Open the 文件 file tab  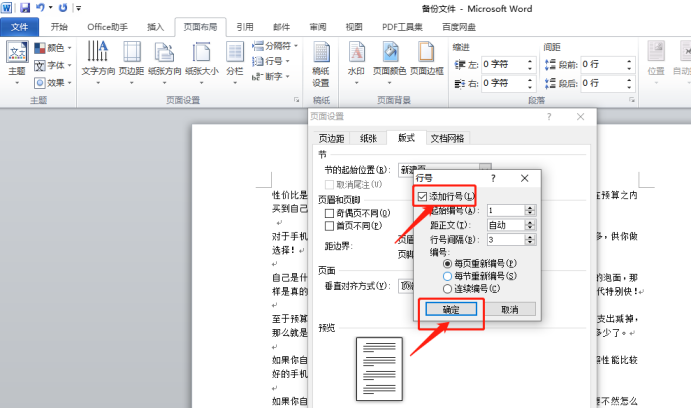click(19, 27)
